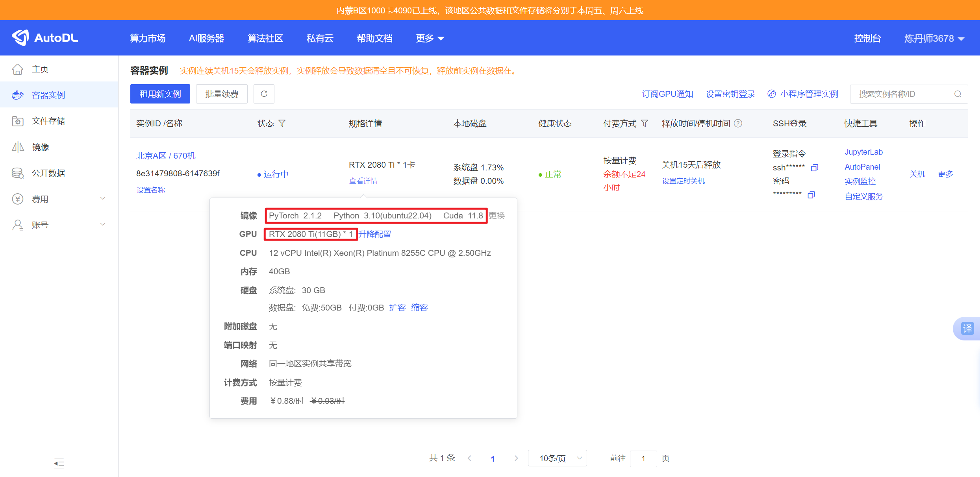Open the payment method filter icon
The height and width of the screenshot is (477, 980).
pyautogui.click(x=645, y=124)
